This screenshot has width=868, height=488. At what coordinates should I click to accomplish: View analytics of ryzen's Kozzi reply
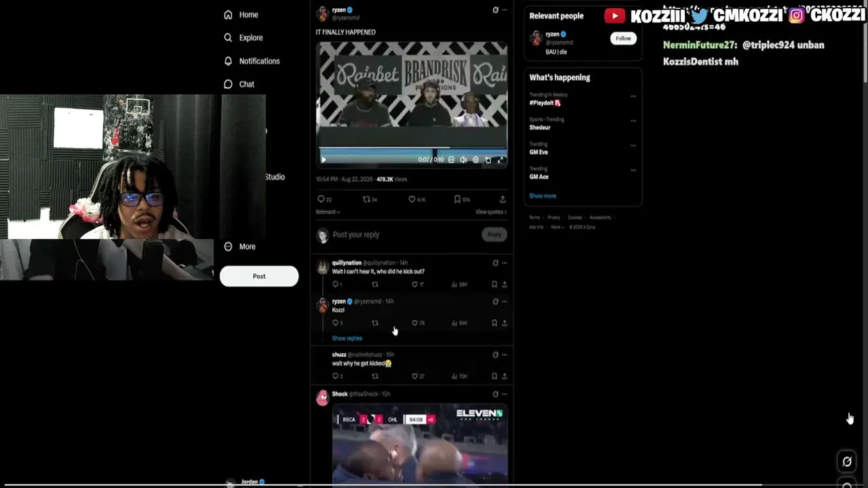461,323
